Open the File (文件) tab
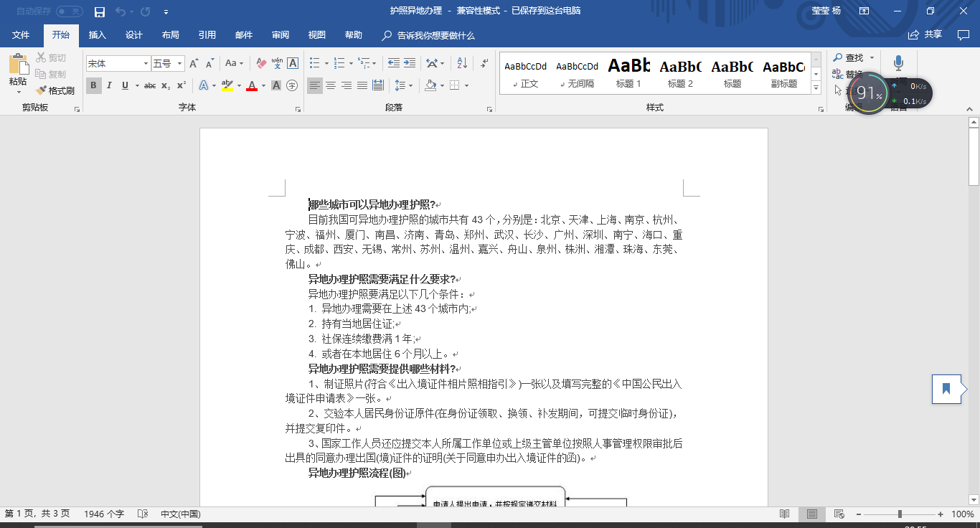Viewport: 980px width, 528px height. (x=21, y=35)
